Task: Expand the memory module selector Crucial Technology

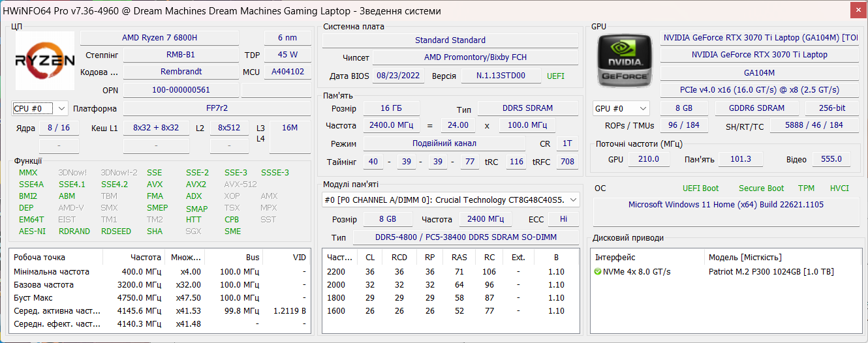Action: click(451, 200)
